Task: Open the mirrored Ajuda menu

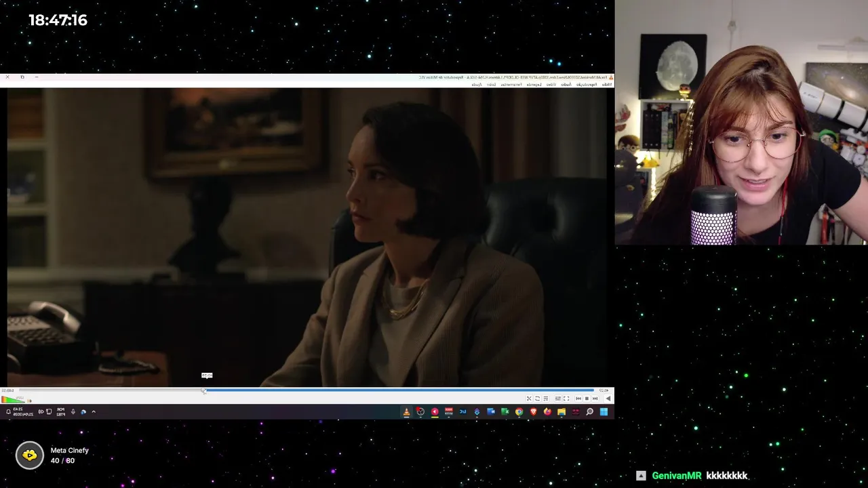Action: (477, 84)
